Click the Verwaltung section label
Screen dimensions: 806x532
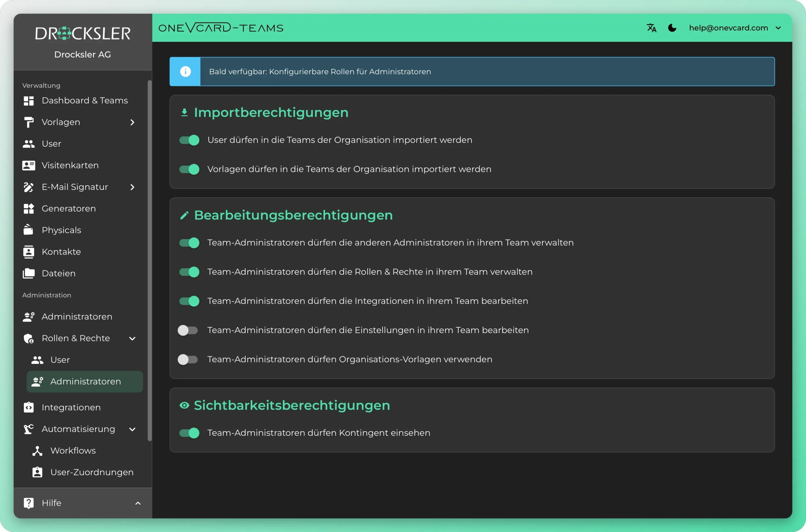click(41, 85)
